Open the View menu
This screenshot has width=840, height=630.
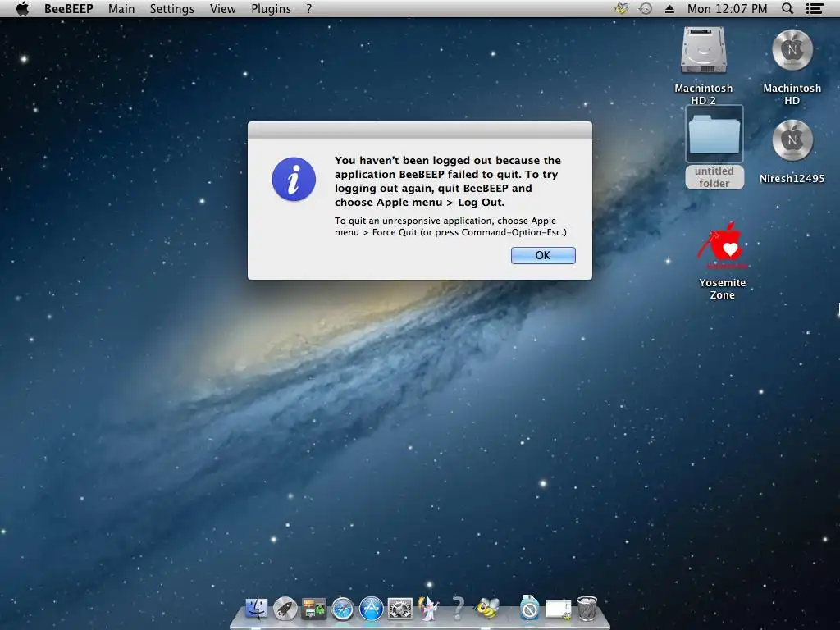click(x=223, y=8)
